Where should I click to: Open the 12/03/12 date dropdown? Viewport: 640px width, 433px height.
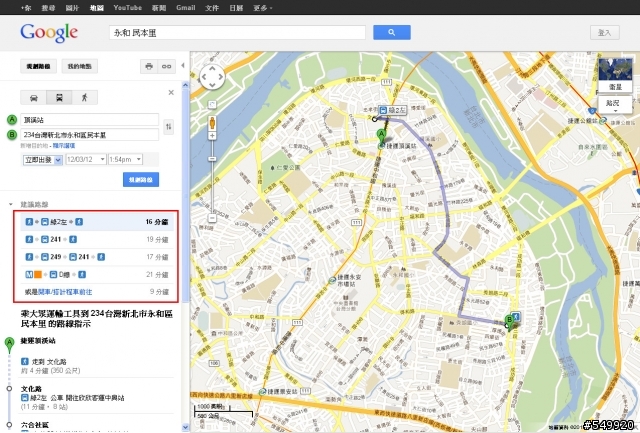(86, 160)
